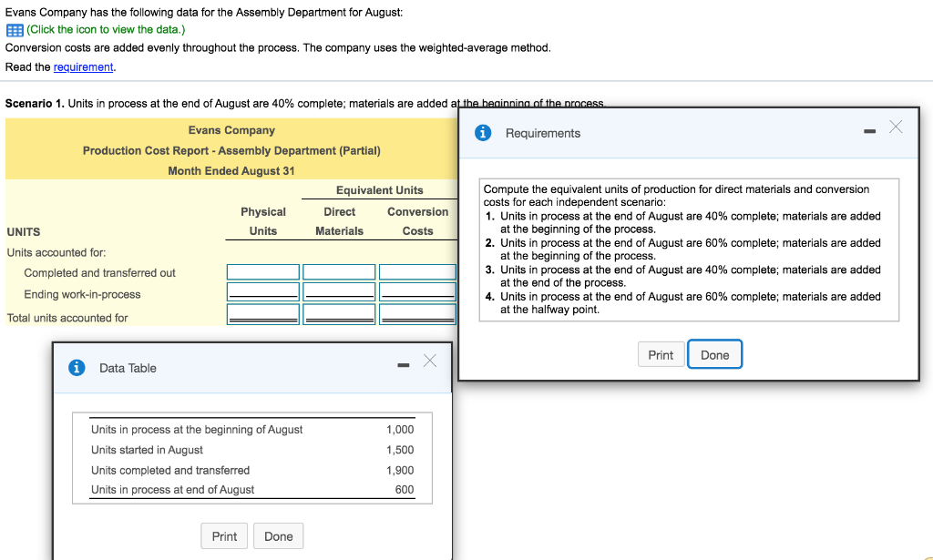This screenshot has width=933, height=560.
Task: Print the Requirements dialog
Action: 661,355
